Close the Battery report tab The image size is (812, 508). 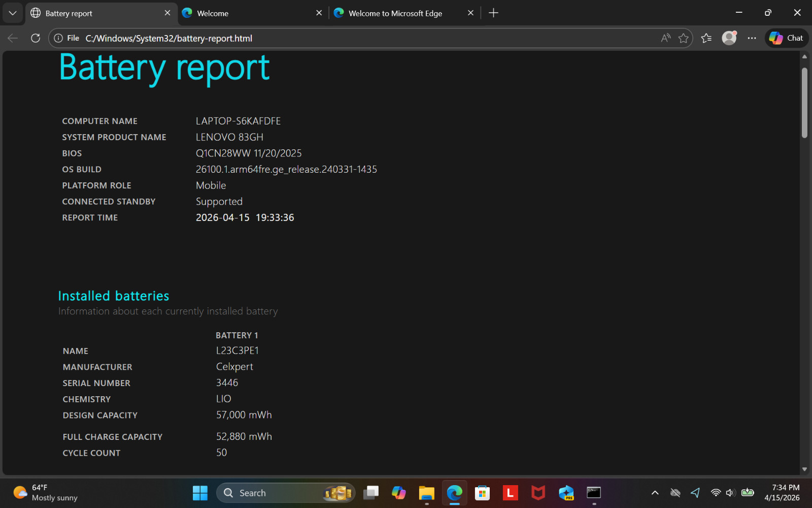pyautogui.click(x=167, y=13)
